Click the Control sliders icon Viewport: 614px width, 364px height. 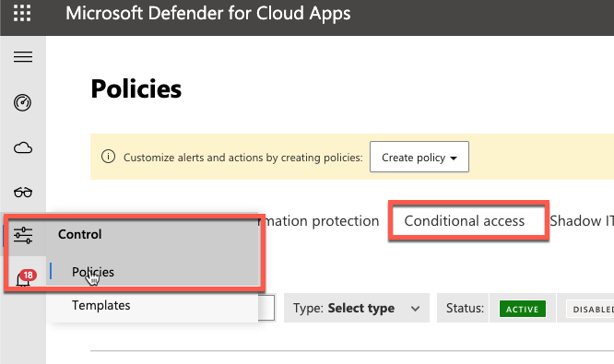click(x=23, y=235)
